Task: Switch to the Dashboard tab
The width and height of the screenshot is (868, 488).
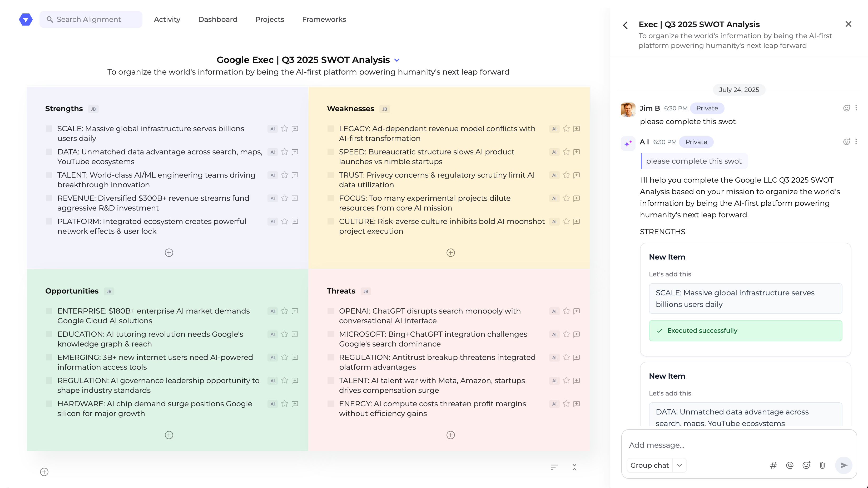Action: 218,19
